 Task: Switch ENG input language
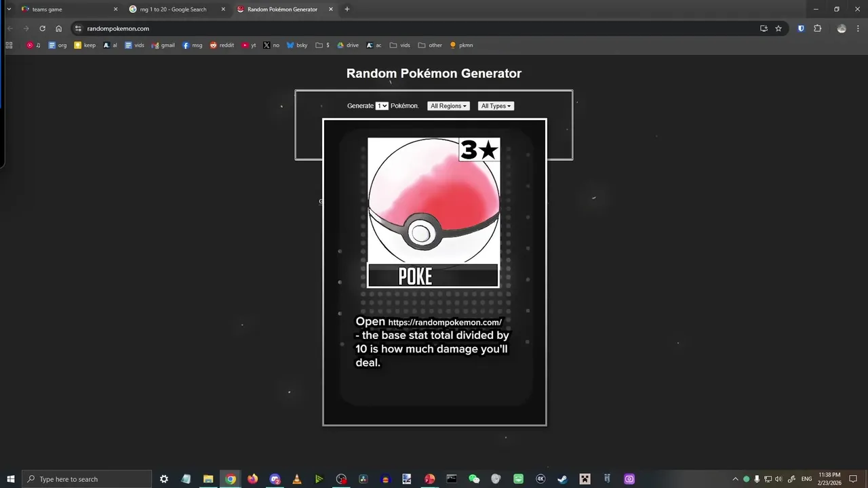(806, 479)
